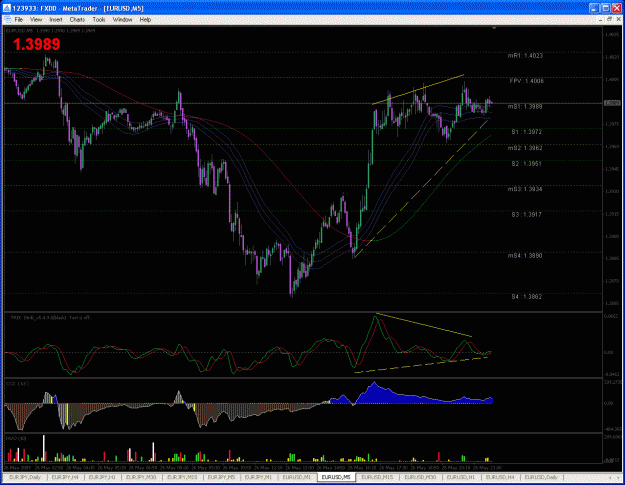Image resolution: width=625 pixels, height=485 pixels.
Task: Switch to the EURUSD,H1 chart tab
Action: 460,477
